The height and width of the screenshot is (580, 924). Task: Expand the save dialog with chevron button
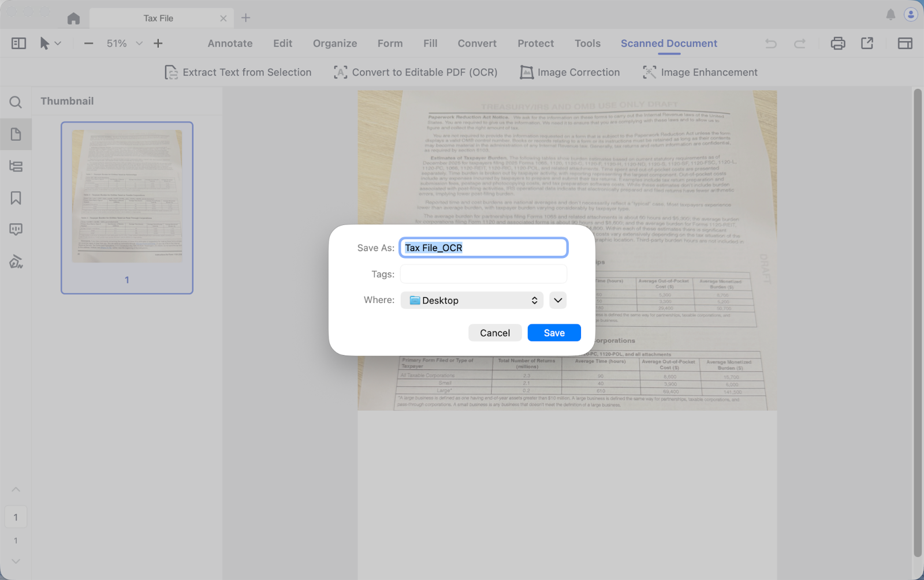[x=558, y=300]
